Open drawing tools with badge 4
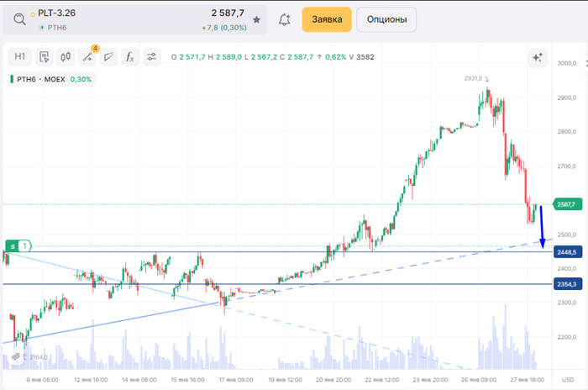 (87, 57)
